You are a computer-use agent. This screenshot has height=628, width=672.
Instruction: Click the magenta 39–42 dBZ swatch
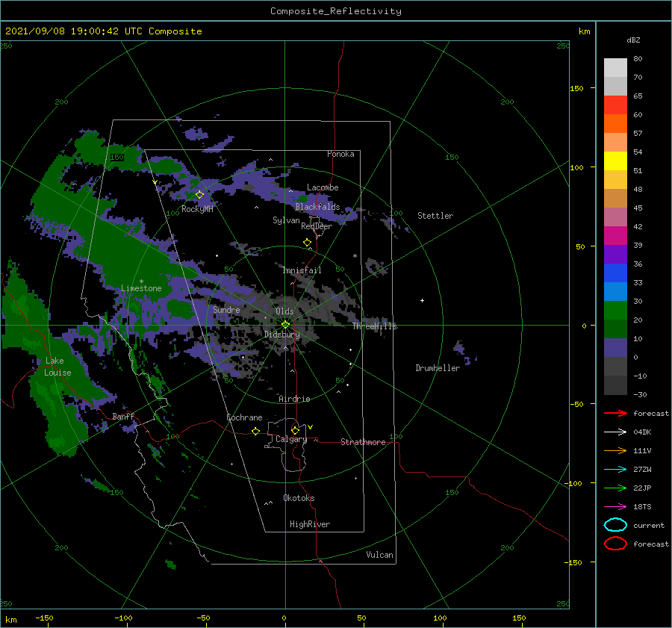click(615, 235)
